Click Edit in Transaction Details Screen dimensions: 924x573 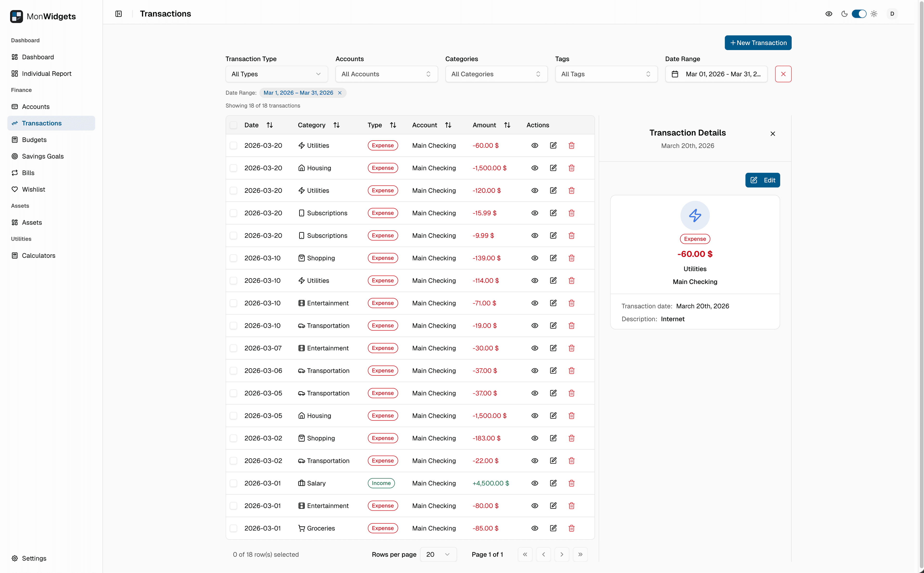pos(762,180)
